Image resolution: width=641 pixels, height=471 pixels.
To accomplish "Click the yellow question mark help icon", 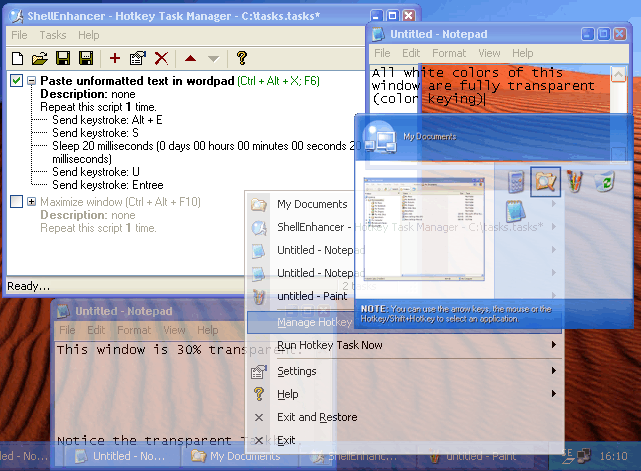I will pos(242,58).
